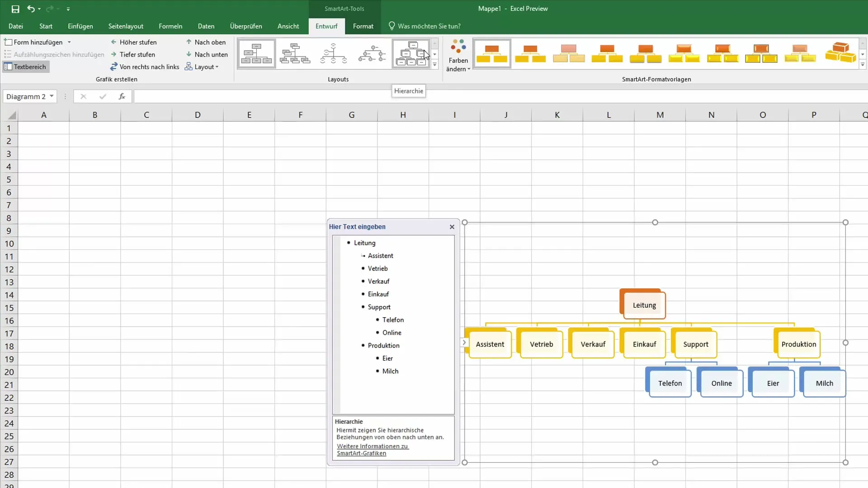The width and height of the screenshot is (868, 488).
Task: Click the Was möchten Sie tun search box
Action: 425,26
